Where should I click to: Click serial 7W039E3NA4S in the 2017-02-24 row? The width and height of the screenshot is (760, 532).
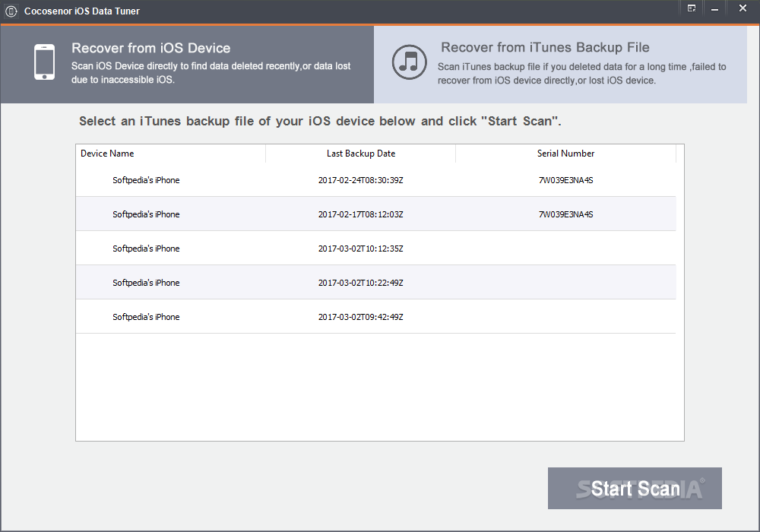tap(565, 180)
